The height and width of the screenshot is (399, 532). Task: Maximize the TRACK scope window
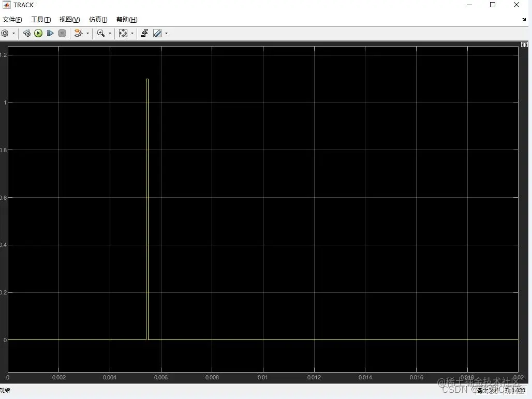493,5
